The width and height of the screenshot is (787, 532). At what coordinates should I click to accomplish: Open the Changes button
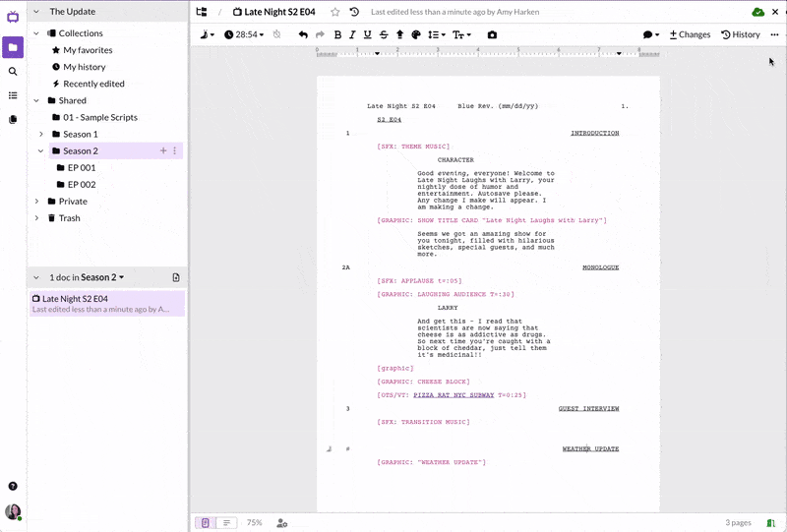[x=690, y=34]
